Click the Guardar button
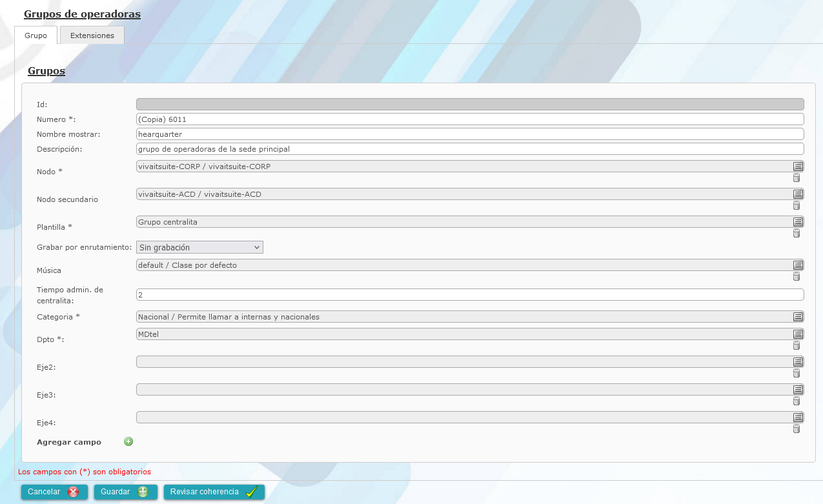Screen dimensions: 823x504 (x=125, y=492)
